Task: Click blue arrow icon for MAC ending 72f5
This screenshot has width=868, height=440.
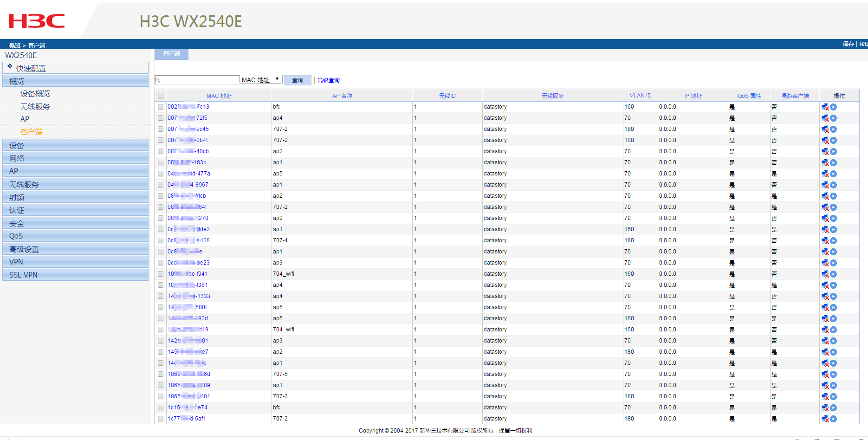Action: pos(834,118)
